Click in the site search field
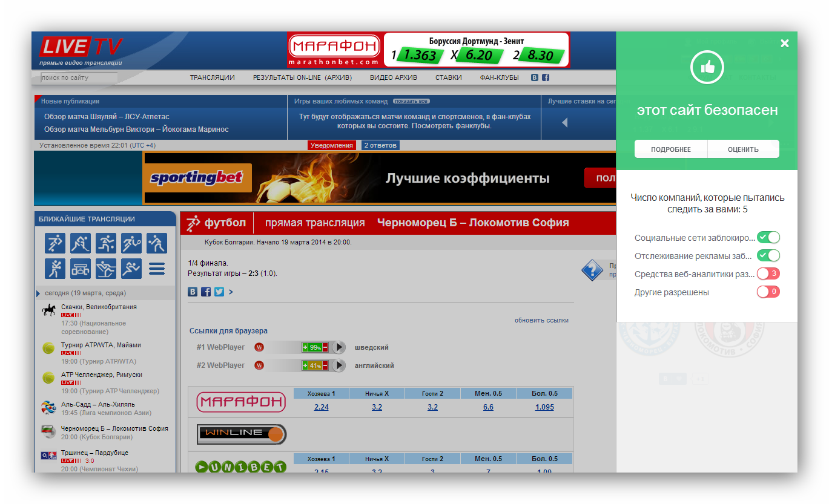 79,77
